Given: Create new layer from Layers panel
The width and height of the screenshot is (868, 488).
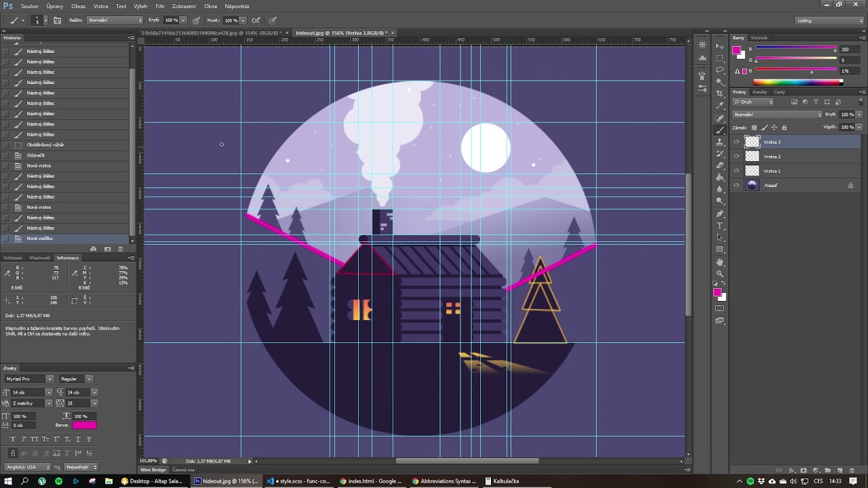Looking at the screenshot, I should click(840, 470).
